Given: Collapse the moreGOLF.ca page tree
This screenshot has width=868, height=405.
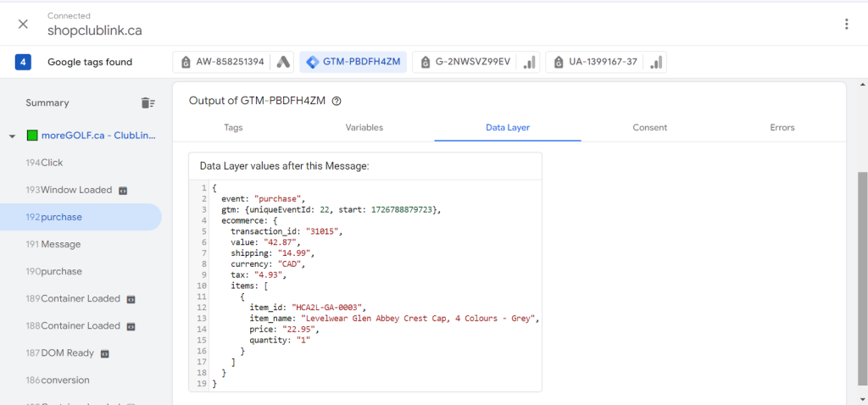Looking at the screenshot, I should point(13,136).
